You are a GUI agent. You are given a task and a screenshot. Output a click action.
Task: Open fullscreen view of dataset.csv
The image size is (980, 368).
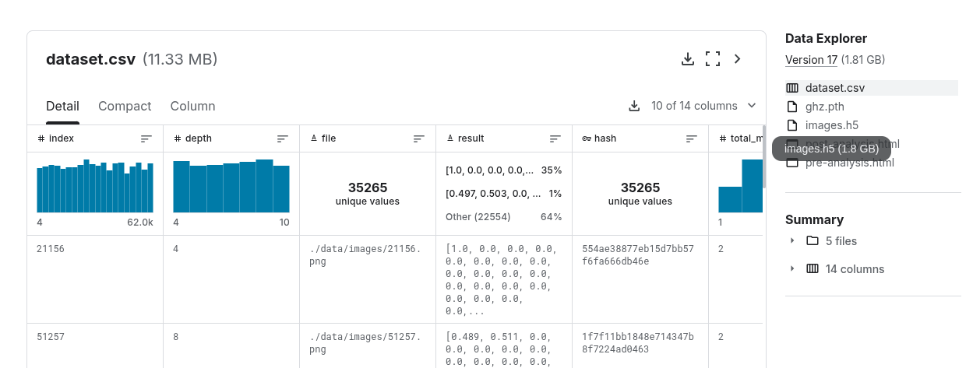click(x=712, y=59)
